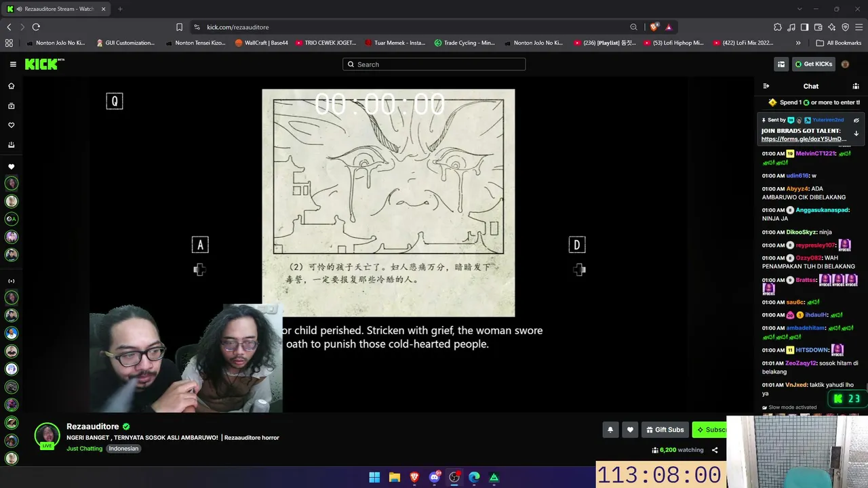The width and height of the screenshot is (868, 488).
Task: Open the Kick sidebar hamburger menu
Action: pos(13,64)
